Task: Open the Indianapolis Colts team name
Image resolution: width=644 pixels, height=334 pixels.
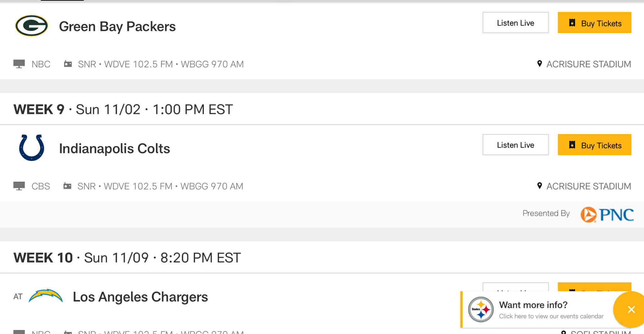Action: (x=114, y=149)
